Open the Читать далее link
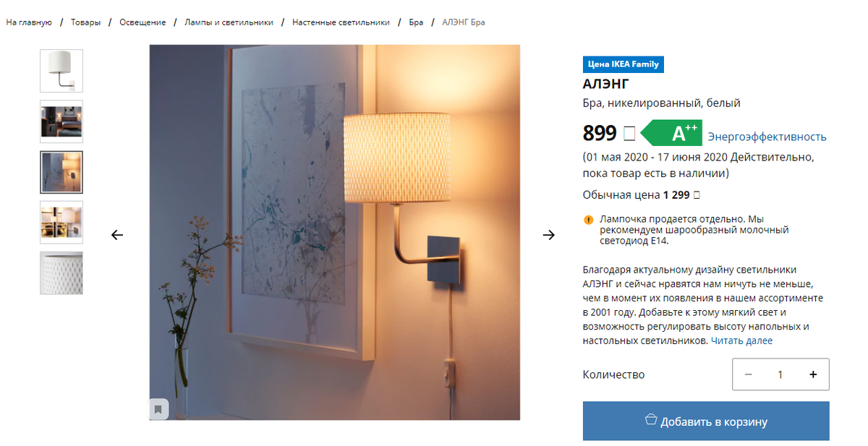868x446 pixels. (x=741, y=340)
